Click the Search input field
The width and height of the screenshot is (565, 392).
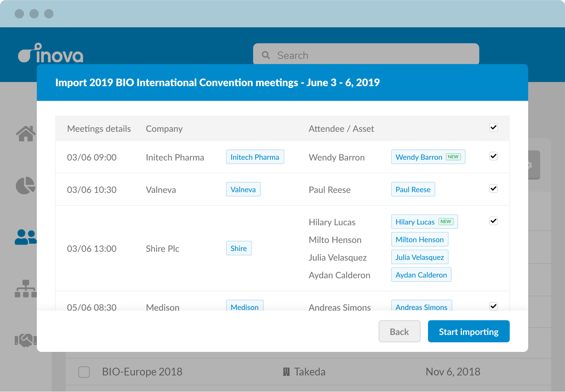click(x=366, y=54)
